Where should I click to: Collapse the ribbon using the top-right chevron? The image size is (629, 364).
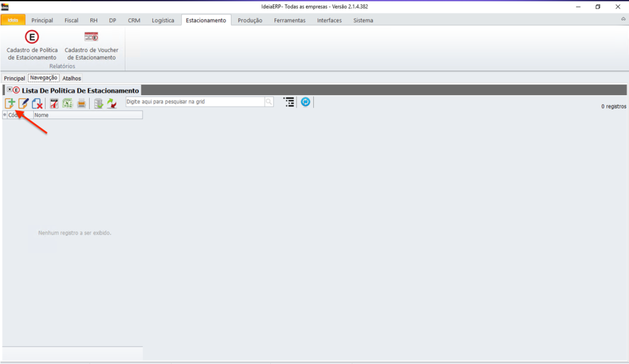623,20
